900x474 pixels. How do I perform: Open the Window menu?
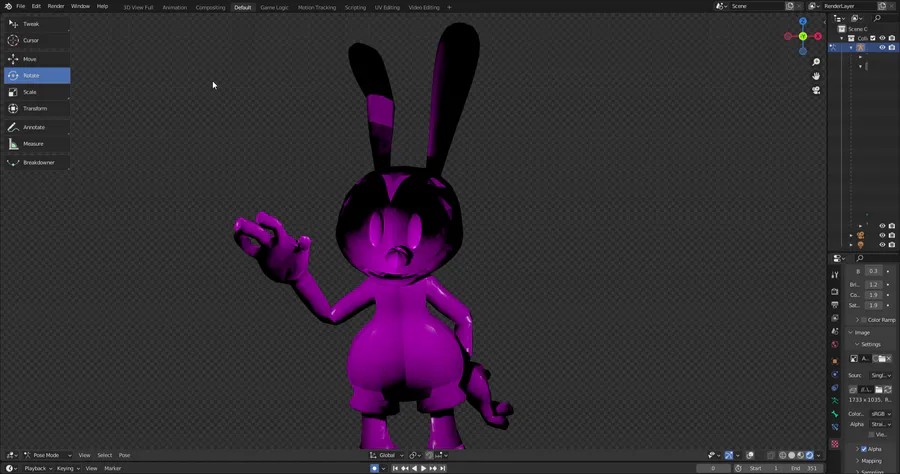point(80,6)
